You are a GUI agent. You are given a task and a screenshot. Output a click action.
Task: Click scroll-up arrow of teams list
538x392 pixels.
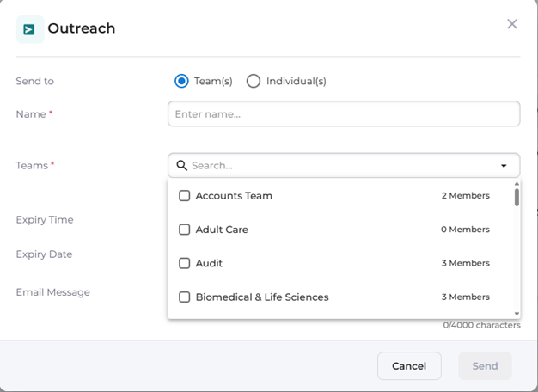click(x=517, y=184)
